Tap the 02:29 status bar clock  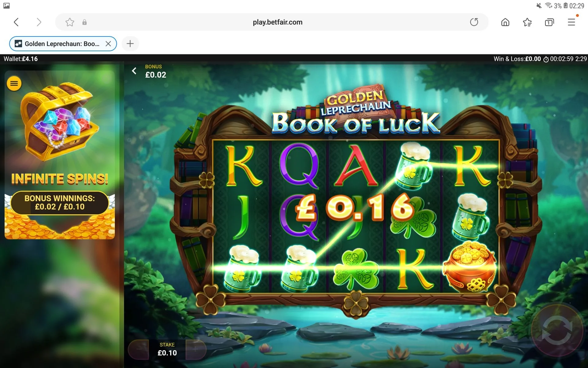click(577, 6)
